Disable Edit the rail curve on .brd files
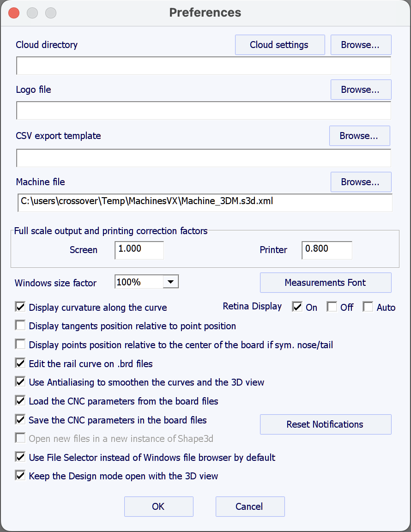411x532 pixels. click(20, 363)
